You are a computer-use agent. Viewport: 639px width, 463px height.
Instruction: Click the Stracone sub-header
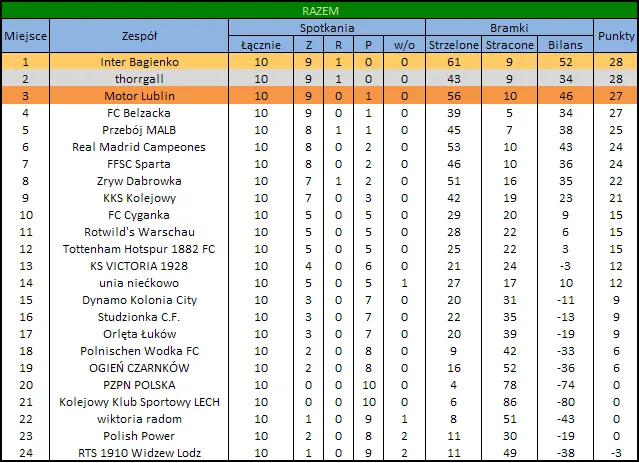point(509,45)
